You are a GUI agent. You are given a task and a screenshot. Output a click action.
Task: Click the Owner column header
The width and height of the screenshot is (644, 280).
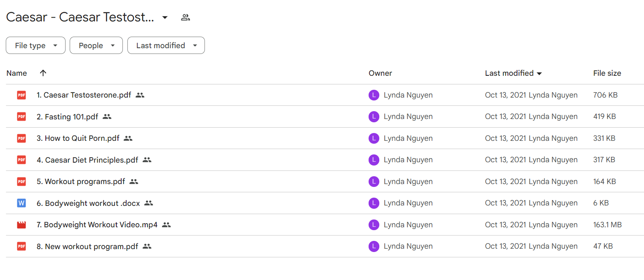pos(380,73)
